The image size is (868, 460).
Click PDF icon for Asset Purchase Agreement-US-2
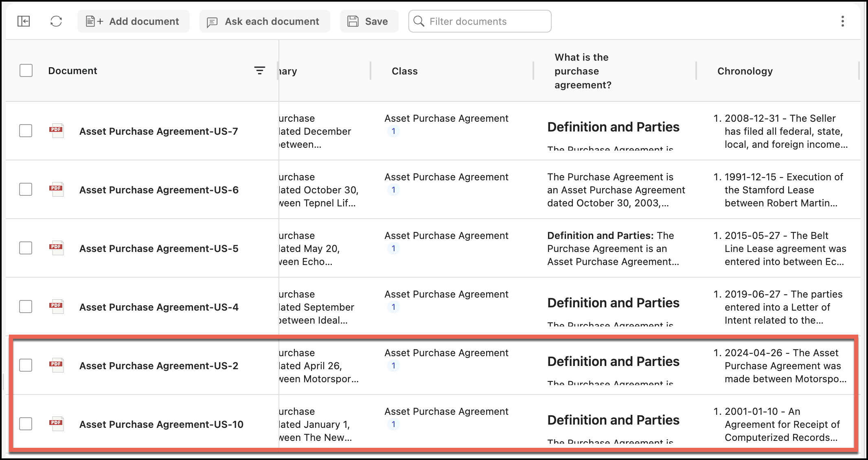pos(56,365)
